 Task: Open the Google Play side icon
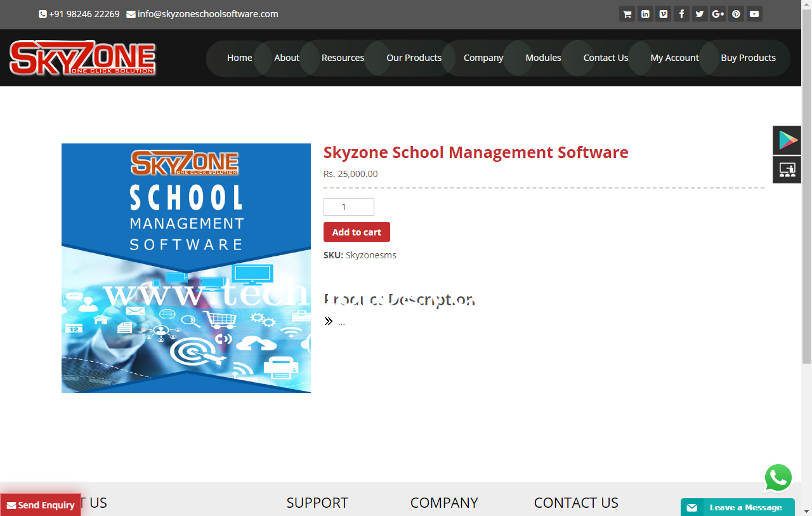787,140
